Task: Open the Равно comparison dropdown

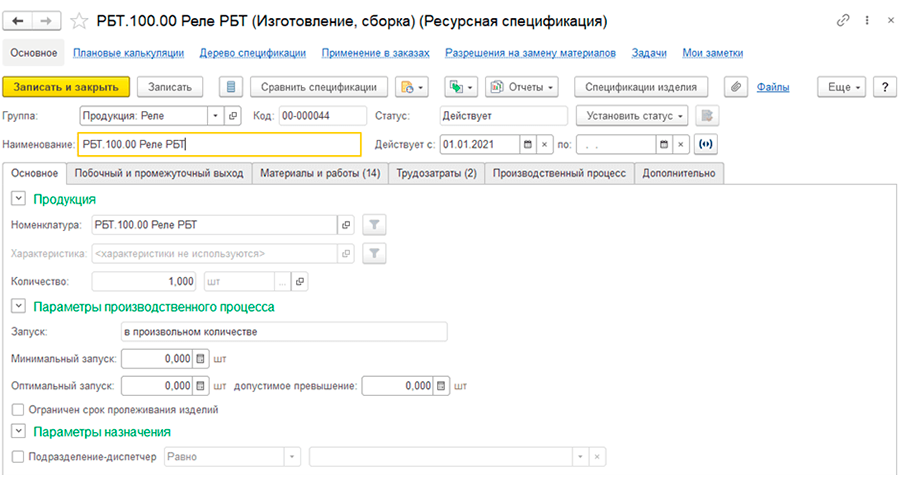Action: click(292, 457)
